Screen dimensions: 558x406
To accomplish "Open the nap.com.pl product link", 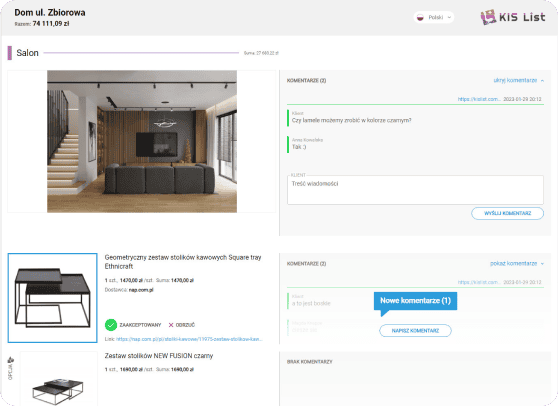I will [x=189, y=339].
